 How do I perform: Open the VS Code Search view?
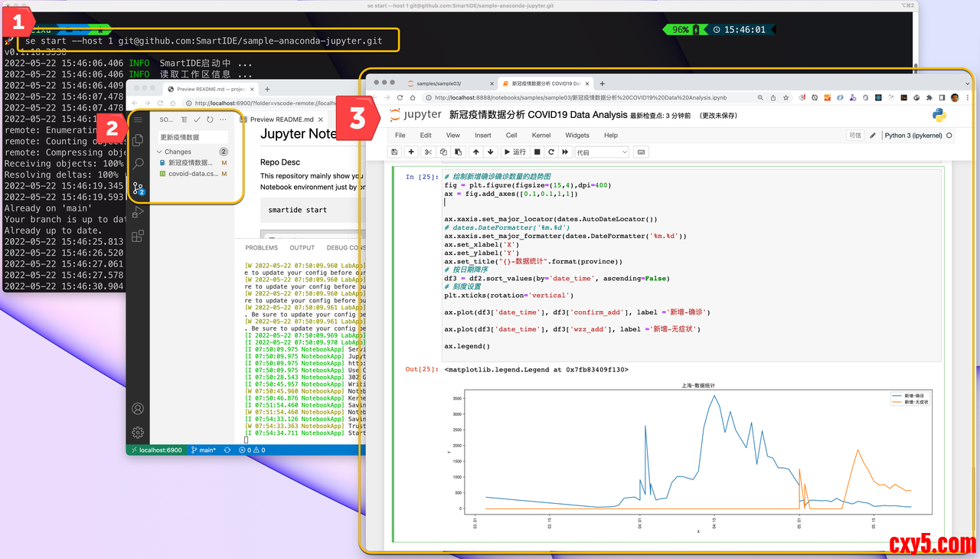pos(139,164)
